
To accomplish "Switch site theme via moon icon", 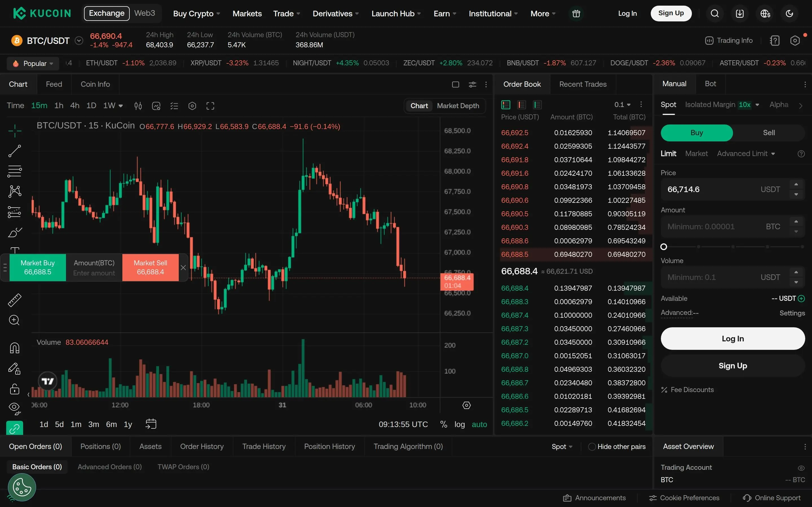I will pos(789,13).
